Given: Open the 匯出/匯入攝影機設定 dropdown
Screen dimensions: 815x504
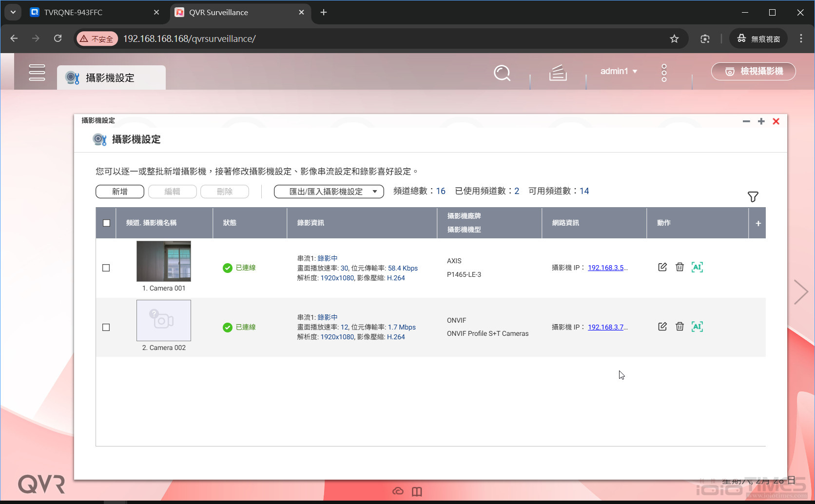Looking at the screenshot, I should (x=329, y=191).
